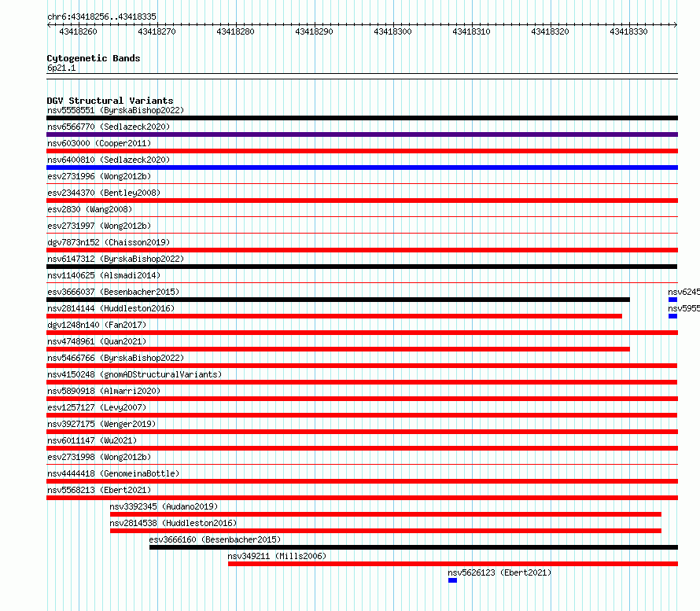700x611 pixels.
Task: Click the nsv5558551 (ByrskaBishop2022) variant label
Action: coord(116,110)
